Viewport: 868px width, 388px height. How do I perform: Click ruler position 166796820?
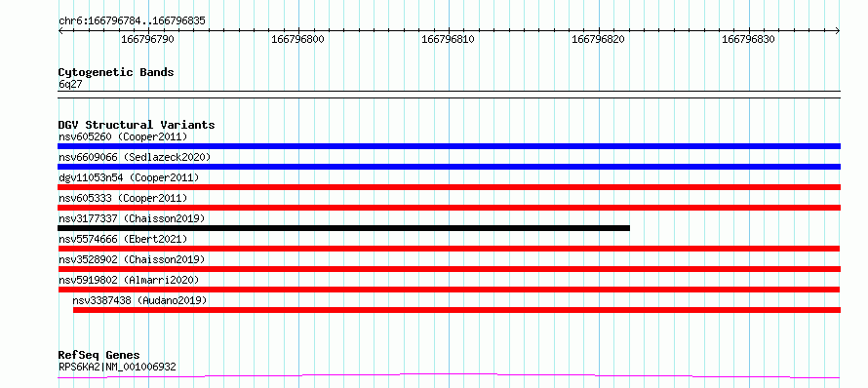point(598,39)
